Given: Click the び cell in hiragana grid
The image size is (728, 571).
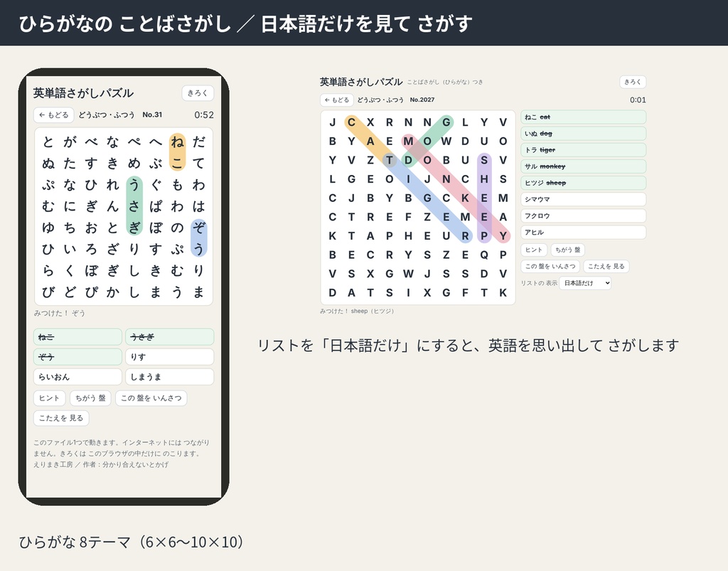Looking at the screenshot, I should point(48,292).
